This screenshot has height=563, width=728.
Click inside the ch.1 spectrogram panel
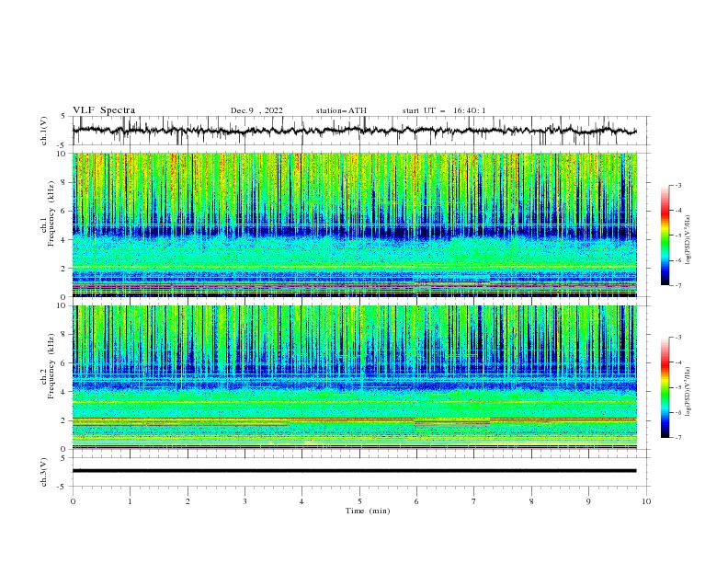click(355, 224)
